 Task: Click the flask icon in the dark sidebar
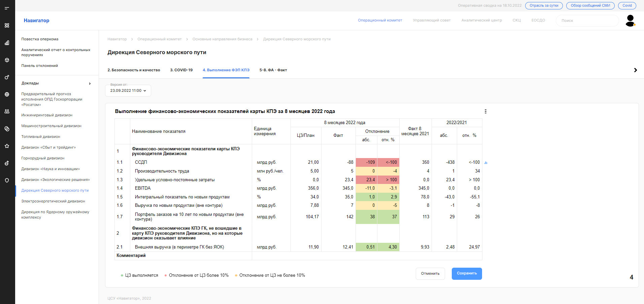[7, 163]
